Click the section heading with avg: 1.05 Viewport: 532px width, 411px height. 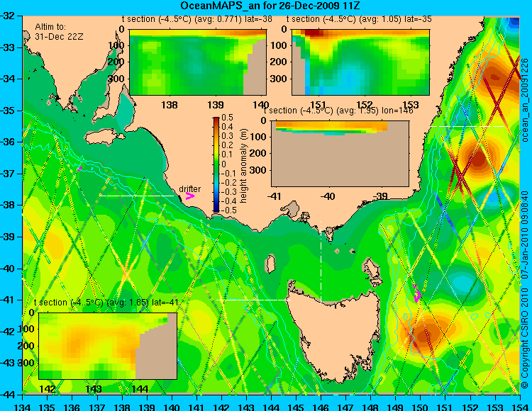[359, 19]
